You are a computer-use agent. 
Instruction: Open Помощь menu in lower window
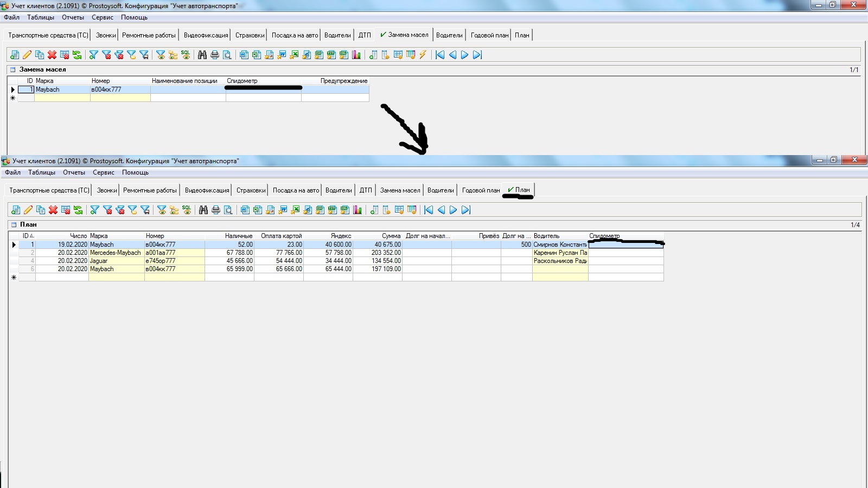coord(135,172)
